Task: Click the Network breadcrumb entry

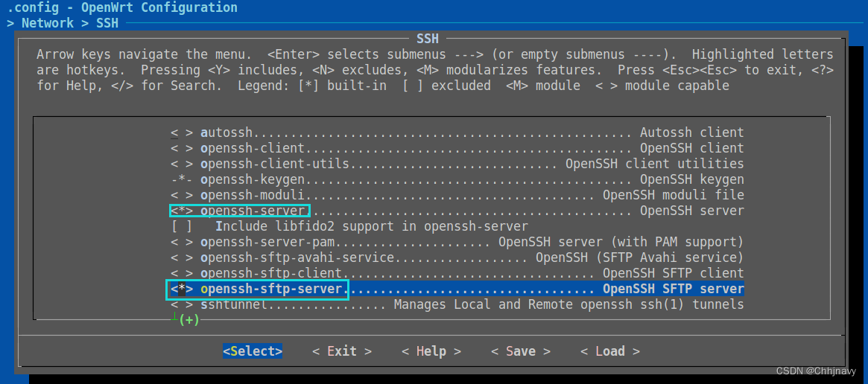Action: tap(48, 23)
